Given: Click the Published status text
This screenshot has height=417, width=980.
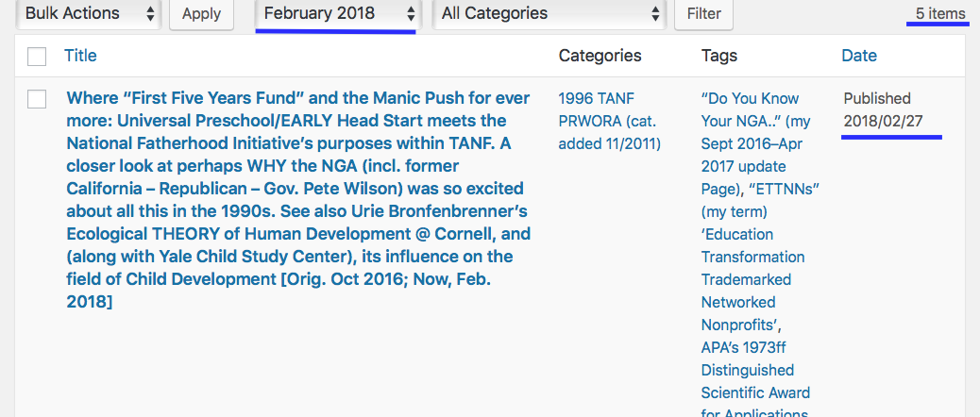Looking at the screenshot, I should (877, 98).
